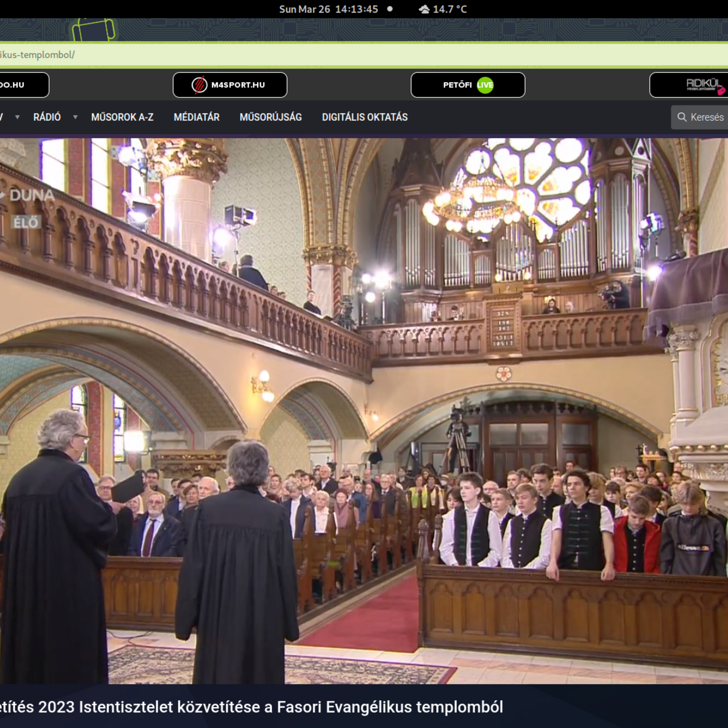
Task: Open DIGITÁLIS OKTATÁS page
Action: coord(365,117)
